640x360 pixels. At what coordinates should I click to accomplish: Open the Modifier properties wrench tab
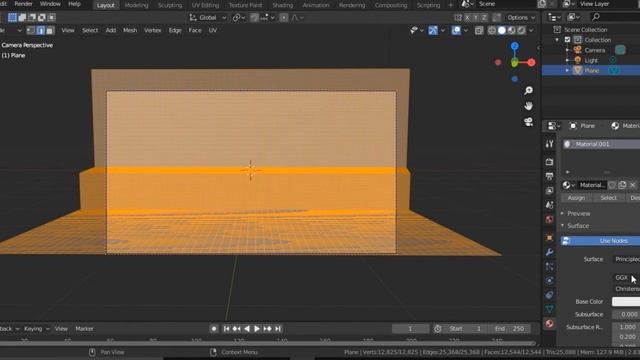click(549, 252)
